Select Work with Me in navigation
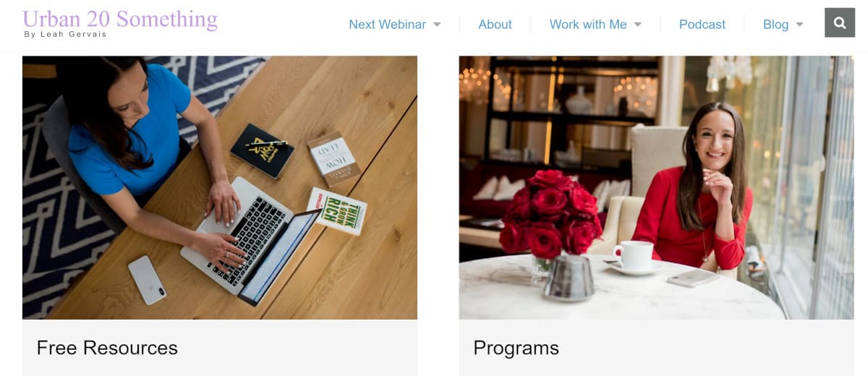This screenshot has width=868, height=381. pyautogui.click(x=588, y=25)
